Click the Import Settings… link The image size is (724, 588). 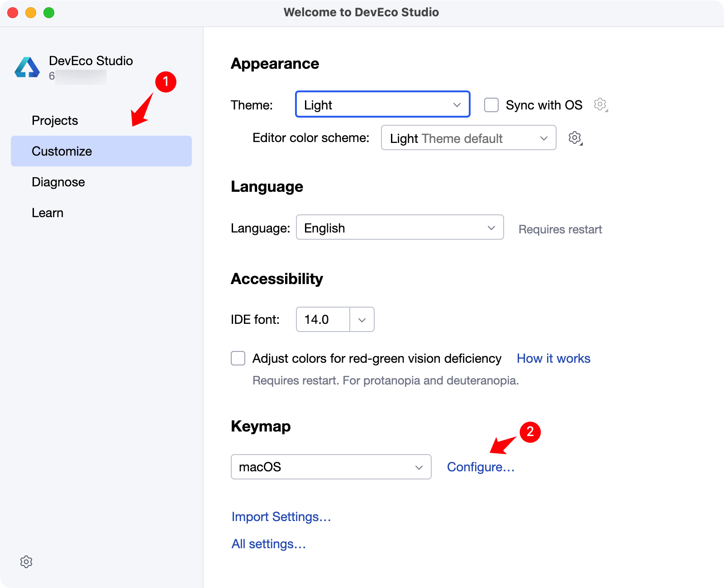pos(281,517)
